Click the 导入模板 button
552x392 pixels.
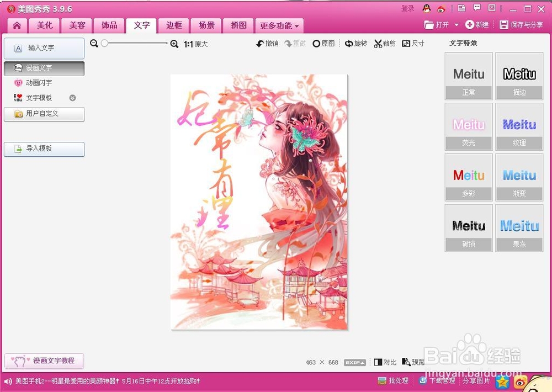point(44,149)
